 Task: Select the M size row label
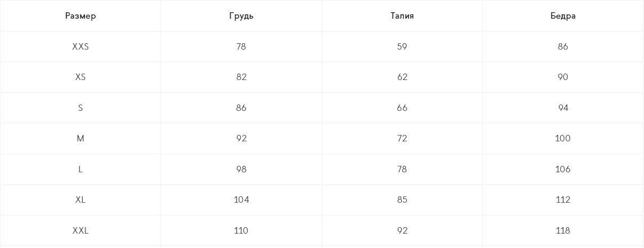pos(81,139)
